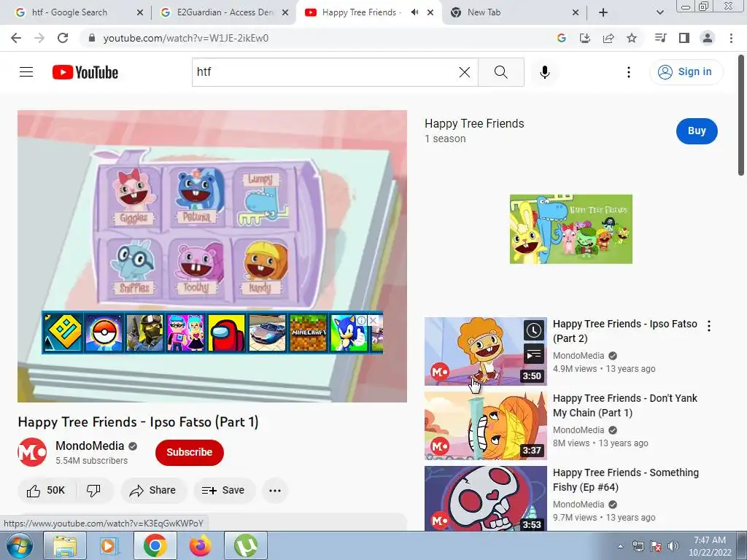747x560 pixels.
Task: Click the video player area
Action: point(212,256)
